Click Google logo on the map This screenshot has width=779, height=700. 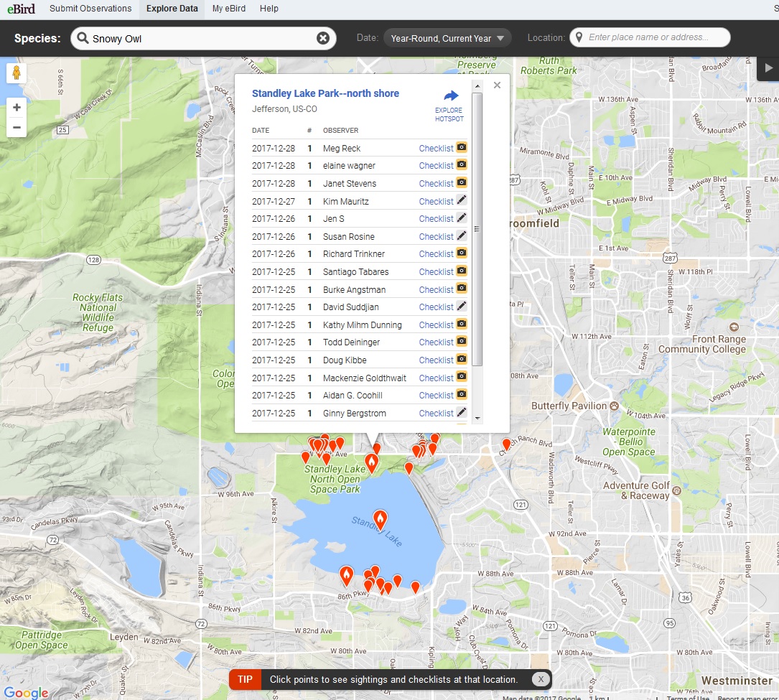pyautogui.click(x=26, y=692)
